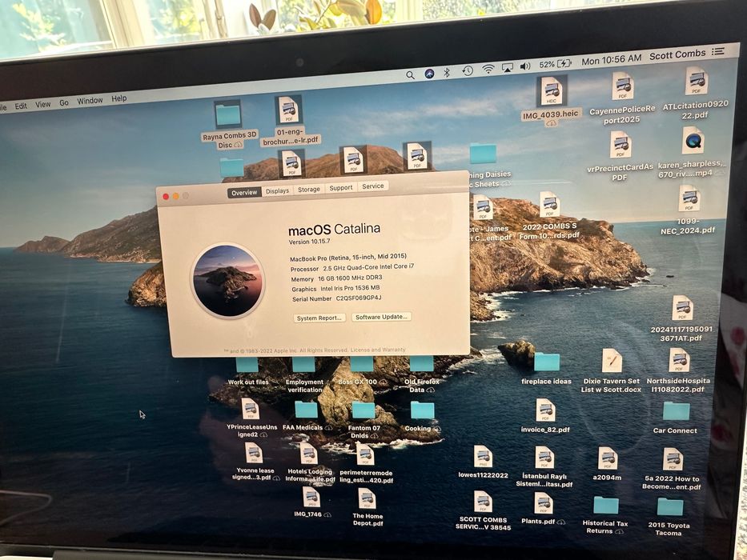
Task: Select İstanbul Raylı Sistem PDF icon
Action: [544, 458]
